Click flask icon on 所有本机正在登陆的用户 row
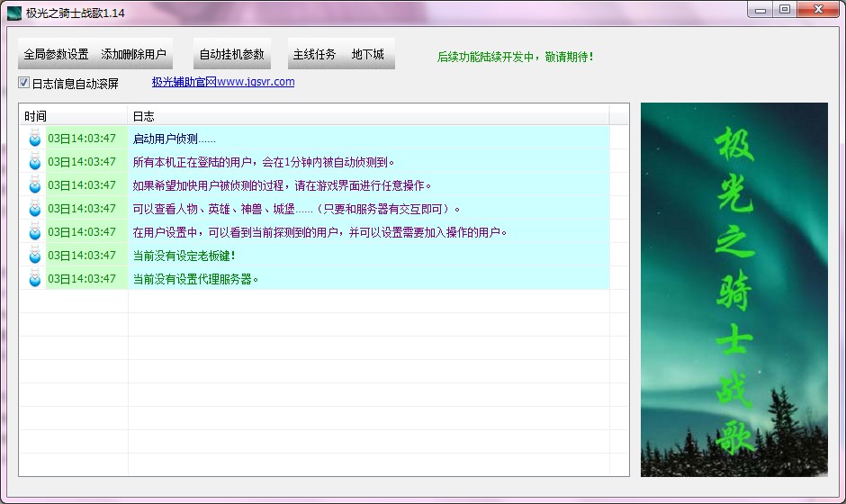Screen dimensions: 846x504 point(35,161)
